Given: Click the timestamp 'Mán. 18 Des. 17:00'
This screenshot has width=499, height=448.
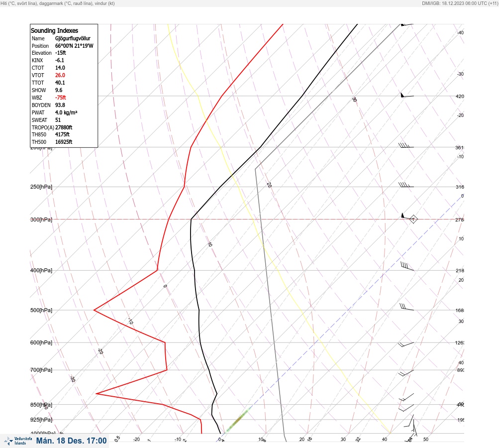Looking at the screenshot, I should 71,441.
